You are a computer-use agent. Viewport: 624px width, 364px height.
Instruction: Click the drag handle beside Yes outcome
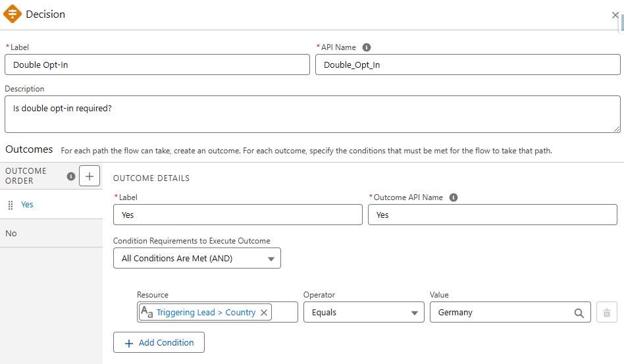(x=10, y=205)
